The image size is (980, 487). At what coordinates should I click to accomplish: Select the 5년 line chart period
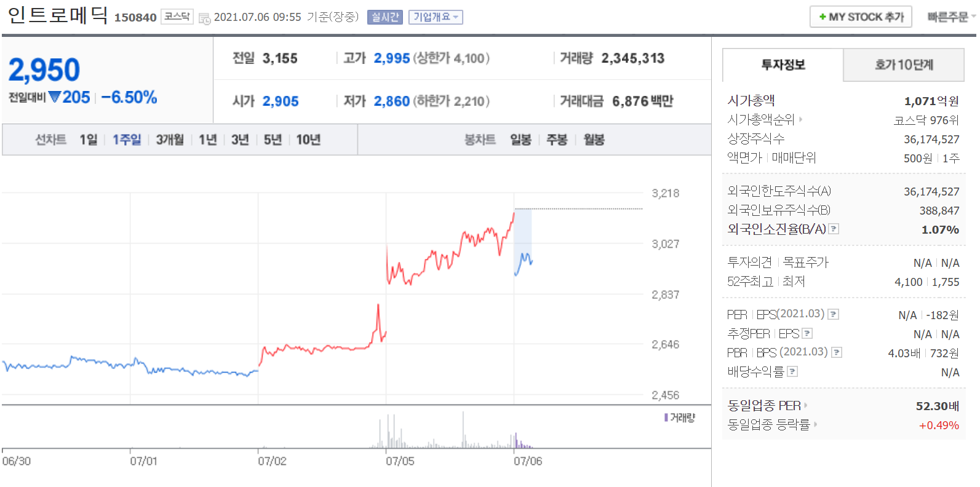273,140
